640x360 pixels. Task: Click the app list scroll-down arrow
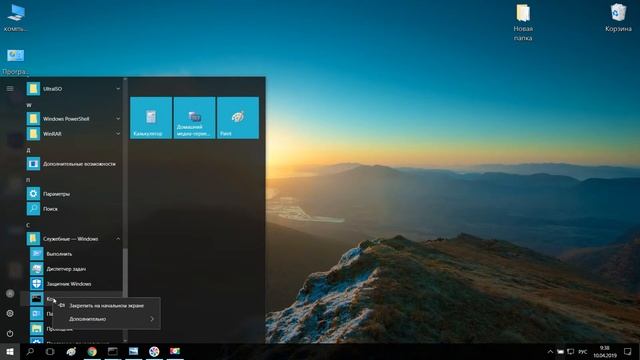click(x=125, y=340)
